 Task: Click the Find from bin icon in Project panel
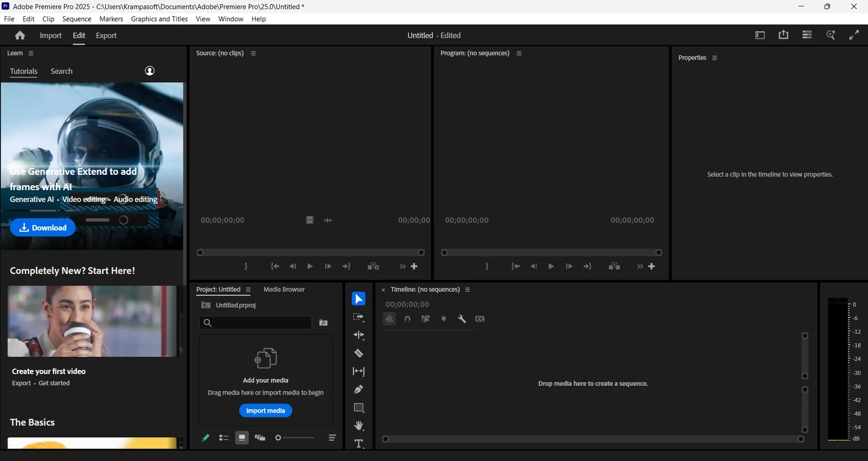point(323,323)
